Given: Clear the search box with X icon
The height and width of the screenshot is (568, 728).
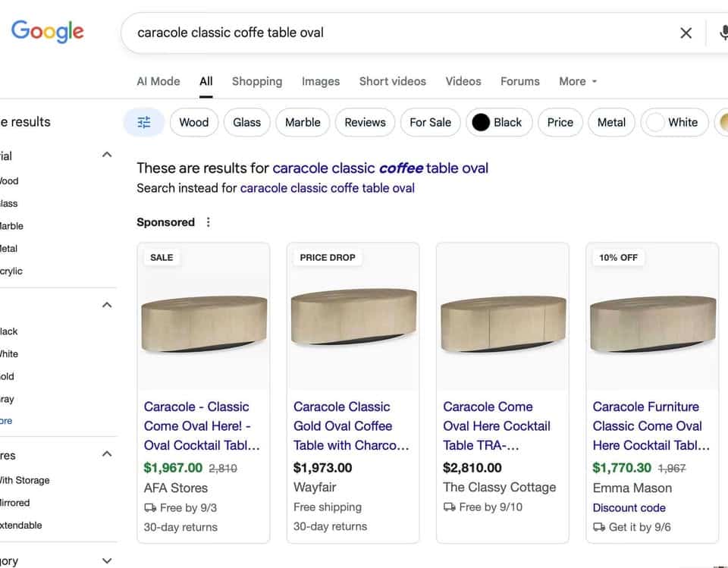Looking at the screenshot, I should [x=686, y=33].
